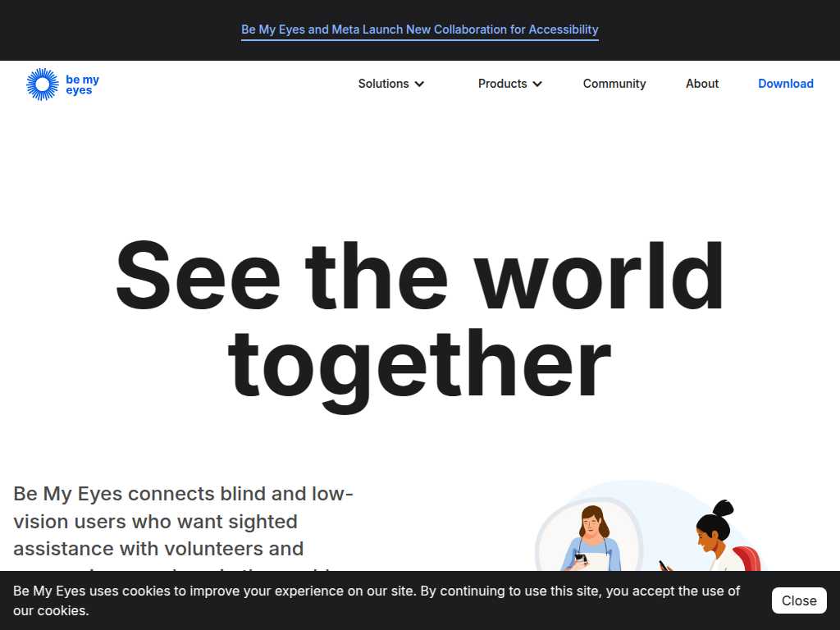This screenshot has width=840, height=630.
Task: Click the 'Be My Eyes connects blind' paragraph
Action: [x=183, y=527]
